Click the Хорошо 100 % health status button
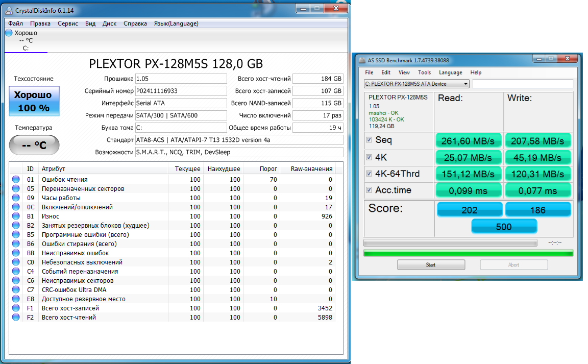Screen dimensions: 588x364 click(34, 101)
